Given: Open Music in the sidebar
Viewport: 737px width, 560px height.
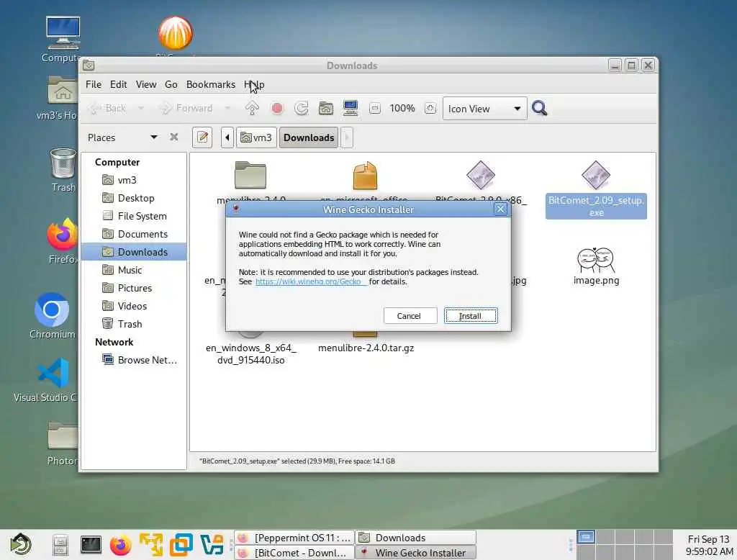Looking at the screenshot, I should point(130,270).
